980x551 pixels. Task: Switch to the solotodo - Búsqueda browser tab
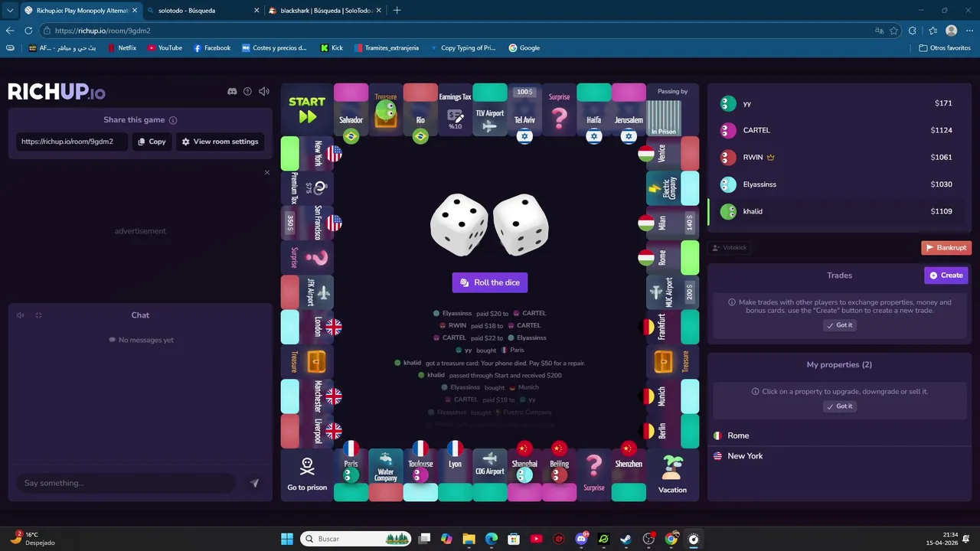pos(202,11)
